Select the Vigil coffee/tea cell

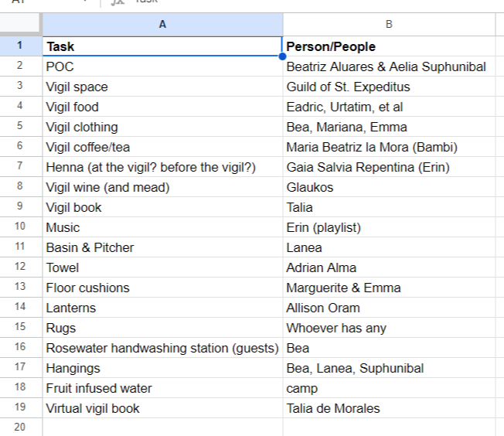pyautogui.click(x=162, y=147)
